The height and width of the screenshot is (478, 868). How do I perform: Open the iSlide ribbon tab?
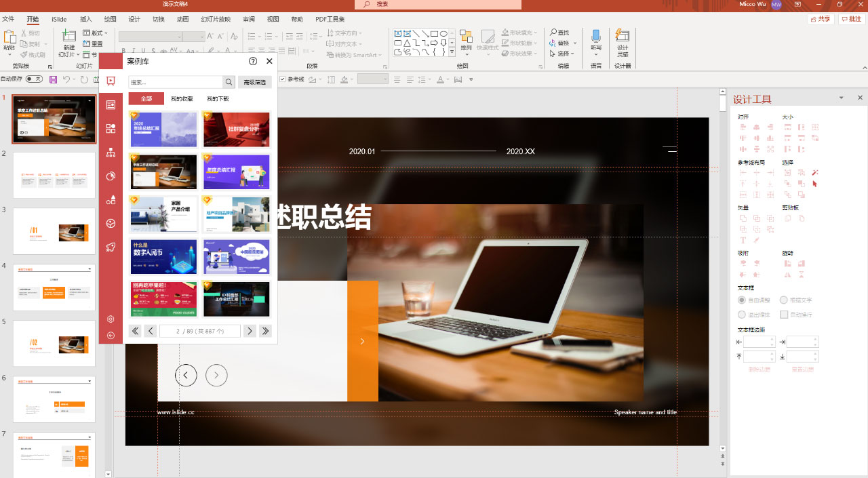click(x=59, y=19)
